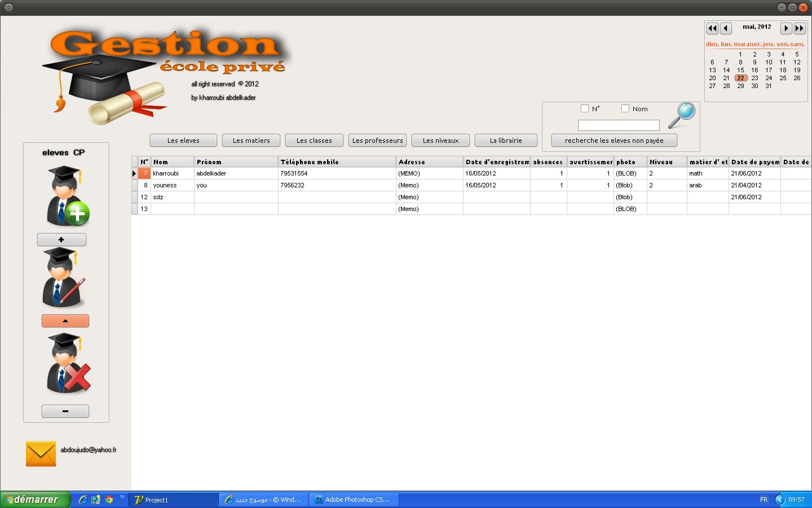Image resolution: width=812 pixels, height=508 pixels.
Task: Click recherche les eleves non payée button
Action: point(614,141)
